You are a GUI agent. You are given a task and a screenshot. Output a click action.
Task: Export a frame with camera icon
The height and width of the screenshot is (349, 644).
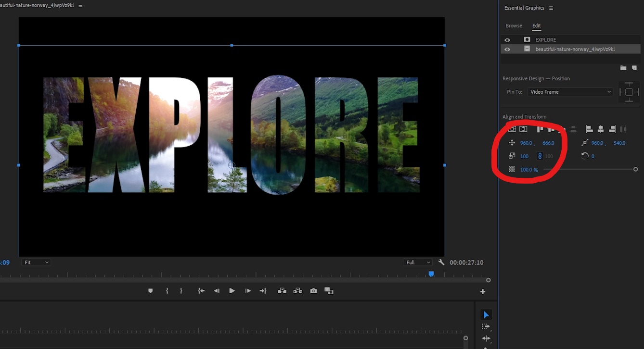[x=313, y=291]
